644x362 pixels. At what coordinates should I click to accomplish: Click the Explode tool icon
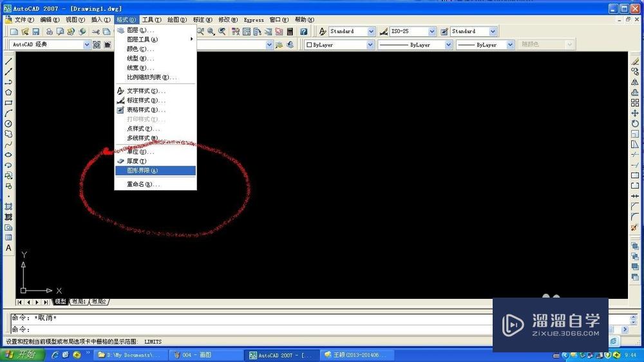tap(635, 227)
